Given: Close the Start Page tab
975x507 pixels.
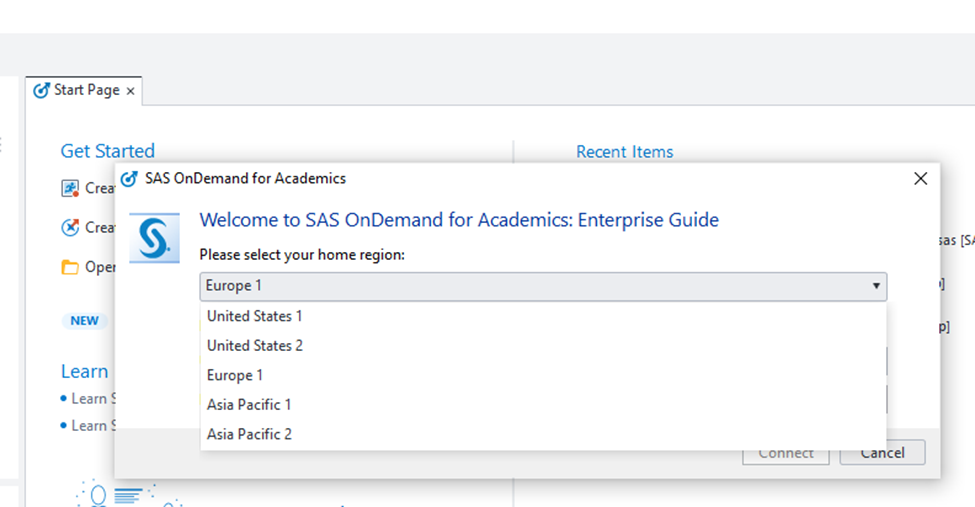Looking at the screenshot, I should coord(130,91).
